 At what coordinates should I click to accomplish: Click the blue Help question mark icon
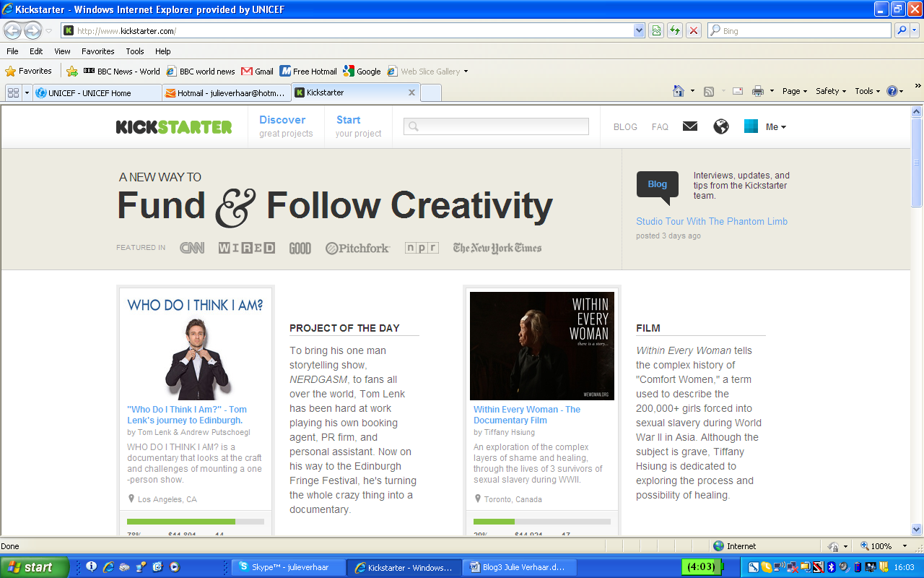[x=892, y=91]
